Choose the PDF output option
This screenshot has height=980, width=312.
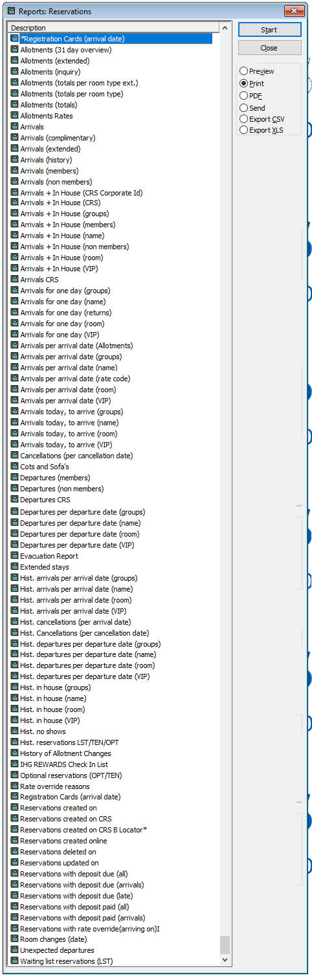tap(243, 96)
